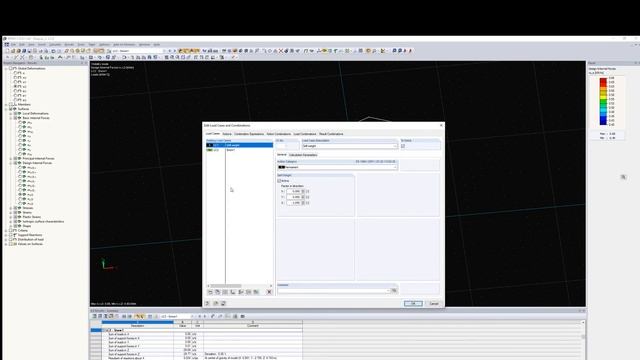Collapse the Basic Internal Forces node
The height and width of the screenshot is (360, 640).
point(11,118)
